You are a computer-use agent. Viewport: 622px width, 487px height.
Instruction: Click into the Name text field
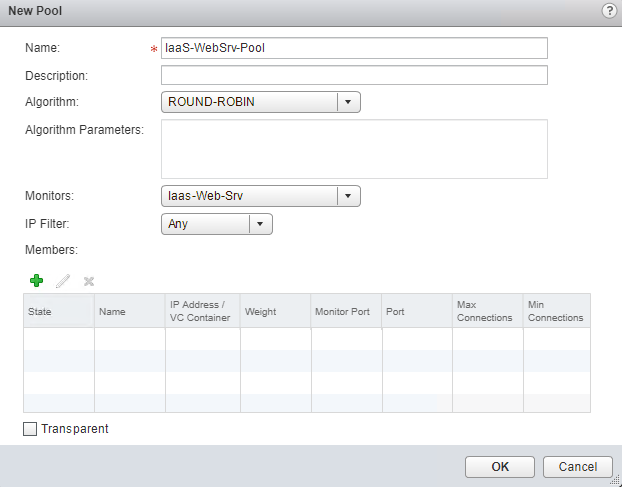354,48
